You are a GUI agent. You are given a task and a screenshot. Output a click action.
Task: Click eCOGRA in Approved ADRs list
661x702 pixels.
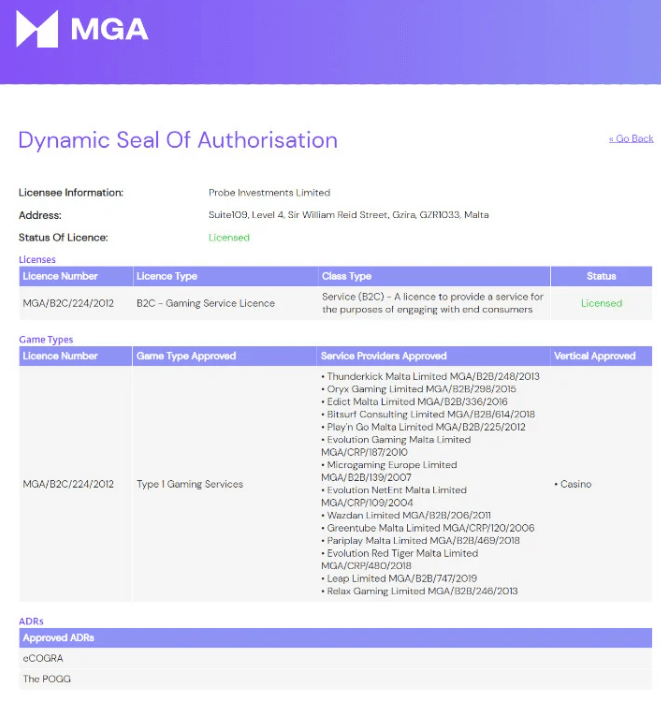(x=43, y=658)
